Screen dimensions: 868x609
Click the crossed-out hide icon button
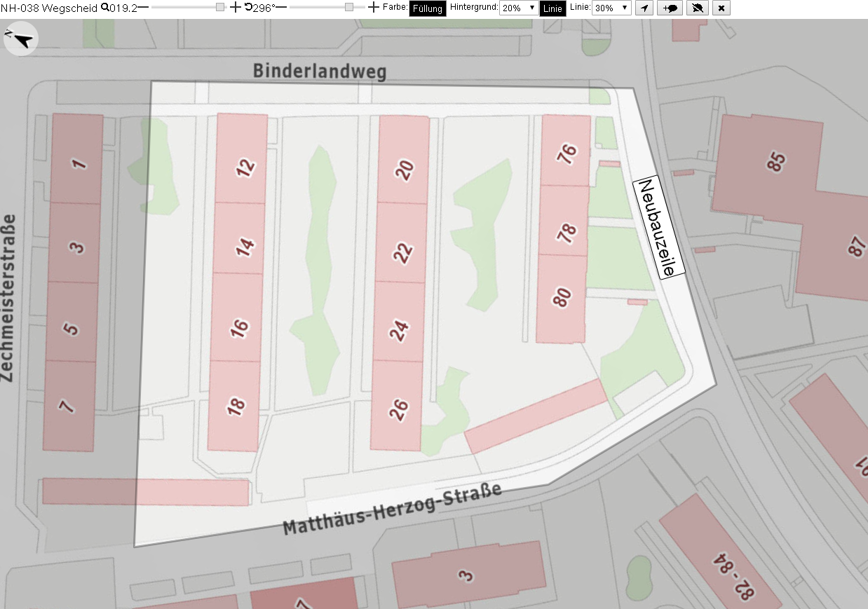(x=697, y=8)
